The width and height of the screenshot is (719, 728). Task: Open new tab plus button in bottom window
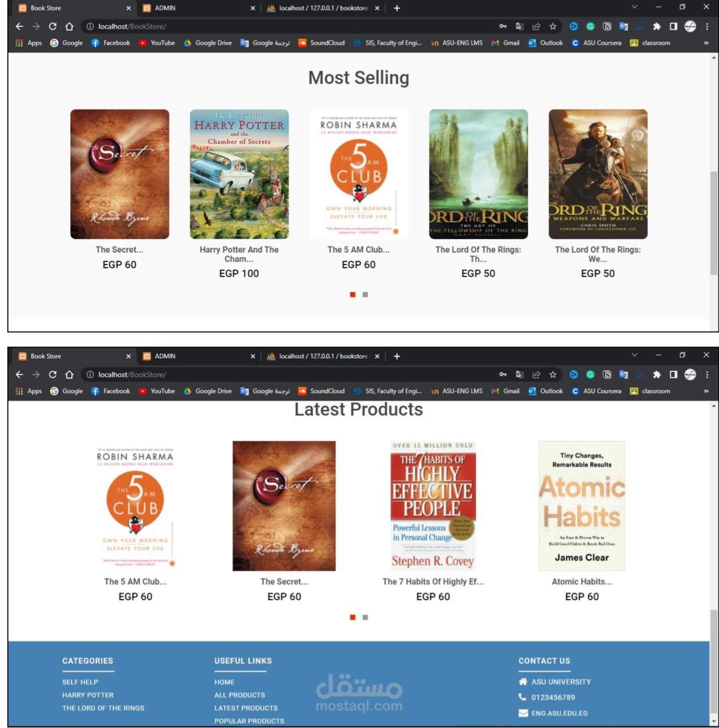[397, 356]
